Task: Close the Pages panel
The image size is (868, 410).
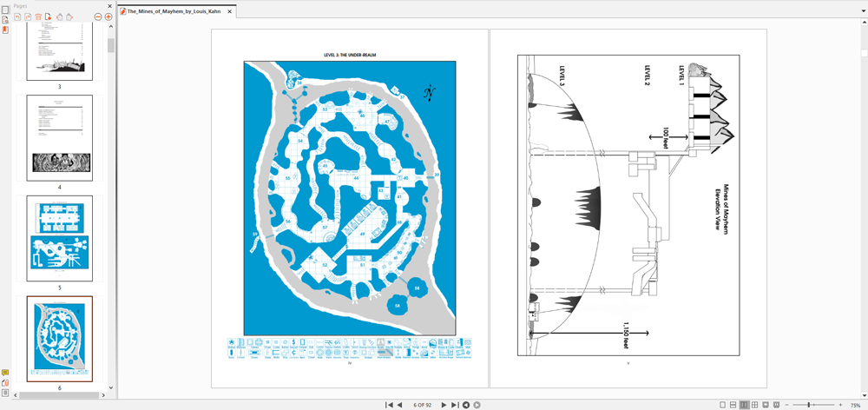Action: 110,5
